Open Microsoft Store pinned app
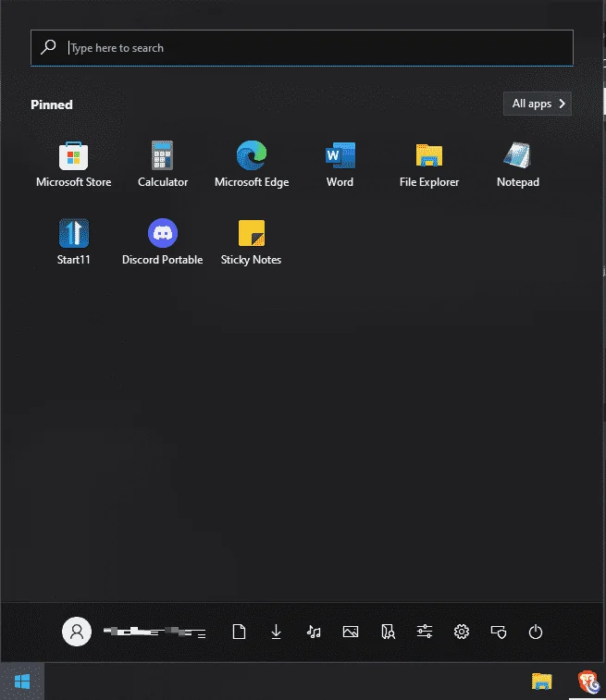 click(74, 165)
